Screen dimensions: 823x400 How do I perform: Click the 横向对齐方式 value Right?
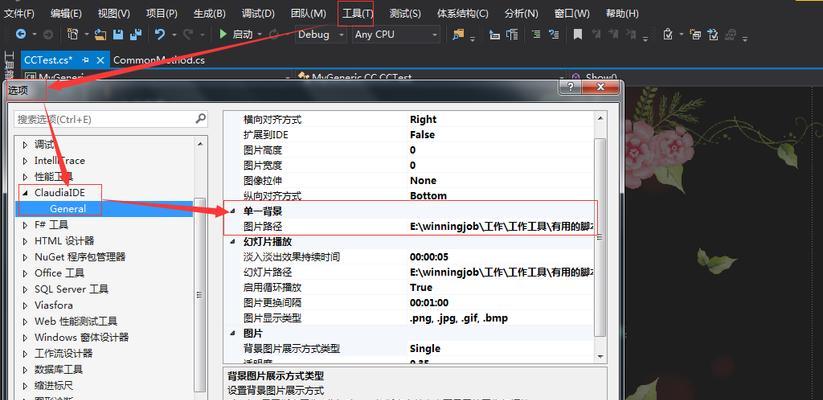coord(423,120)
